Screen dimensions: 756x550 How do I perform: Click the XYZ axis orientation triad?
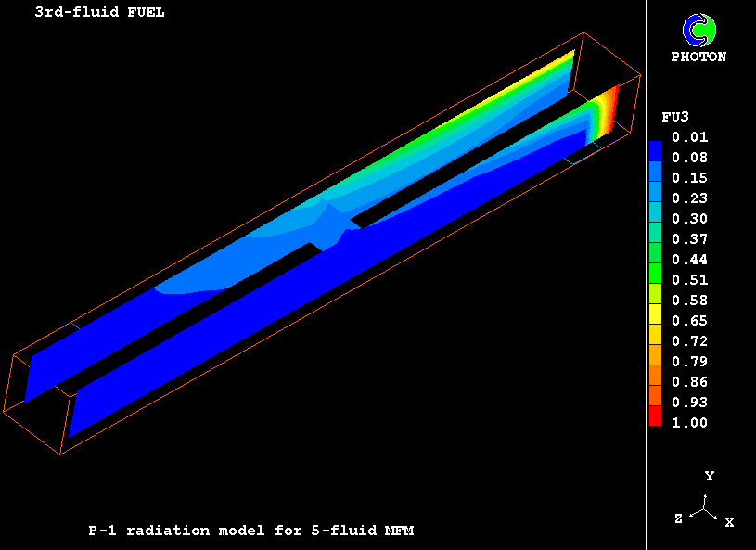[x=707, y=508]
